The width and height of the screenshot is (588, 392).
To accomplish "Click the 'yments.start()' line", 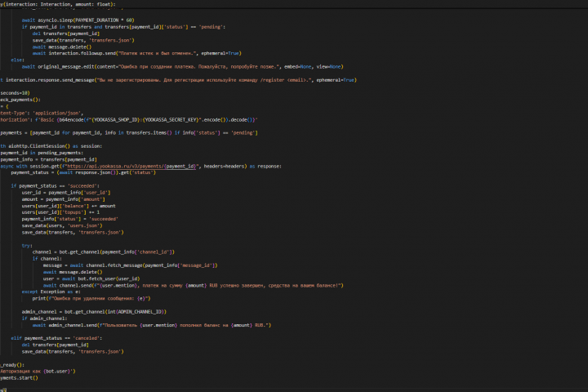I will [19, 378].
